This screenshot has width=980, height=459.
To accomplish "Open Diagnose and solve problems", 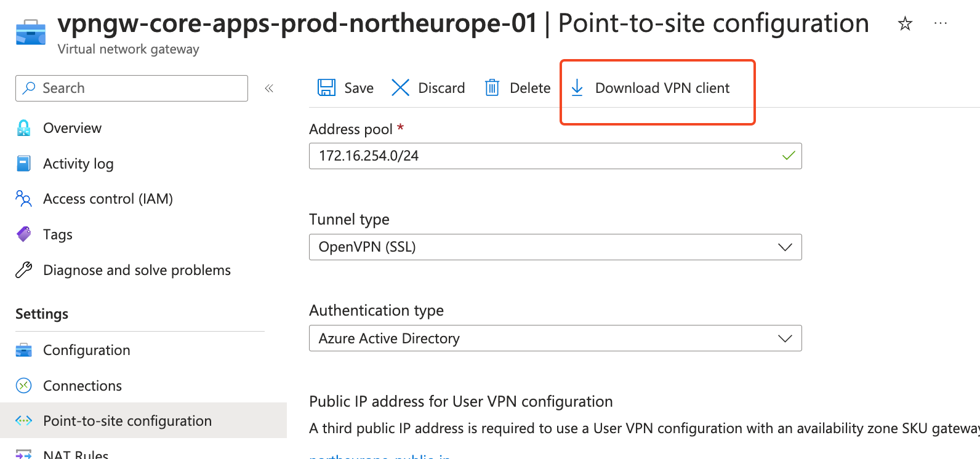I will [137, 270].
